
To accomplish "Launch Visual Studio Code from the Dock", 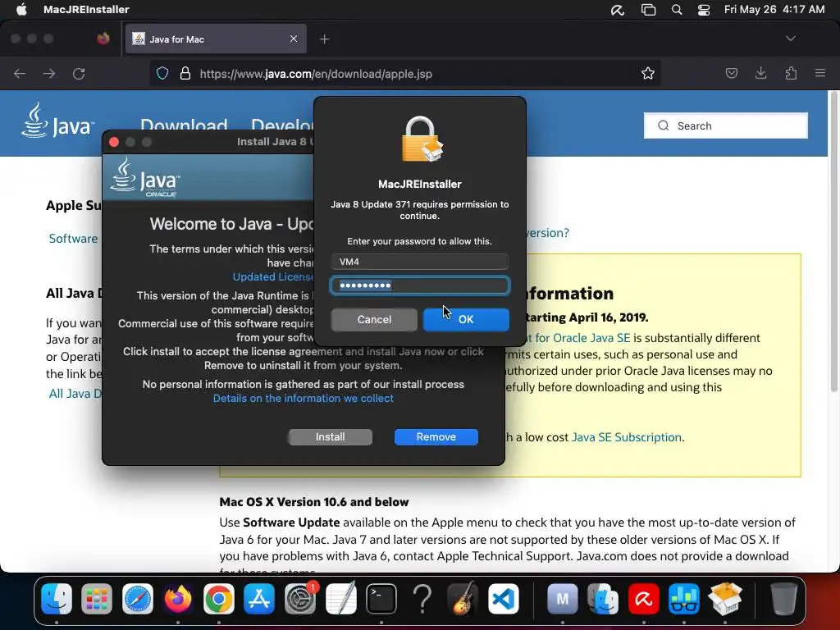I will [x=504, y=598].
